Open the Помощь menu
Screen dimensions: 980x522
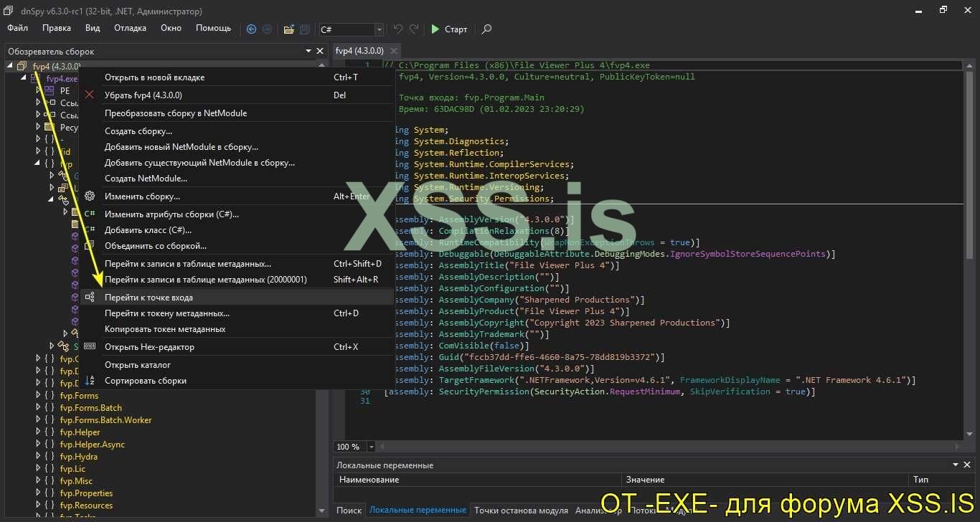point(214,29)
